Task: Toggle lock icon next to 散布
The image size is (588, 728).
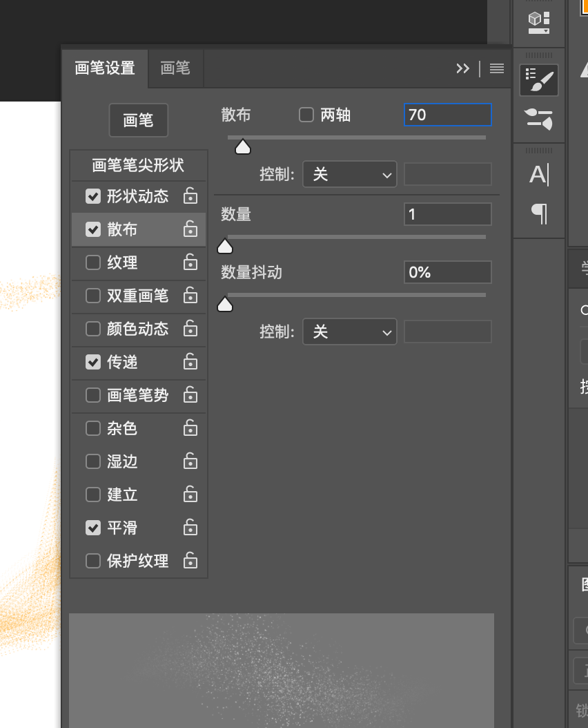Action: click(190, 229)
